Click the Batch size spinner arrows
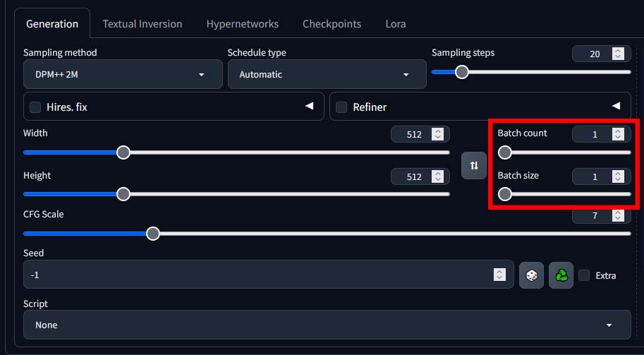The width and height of the screenshot is (644, 355). [618, 176]
